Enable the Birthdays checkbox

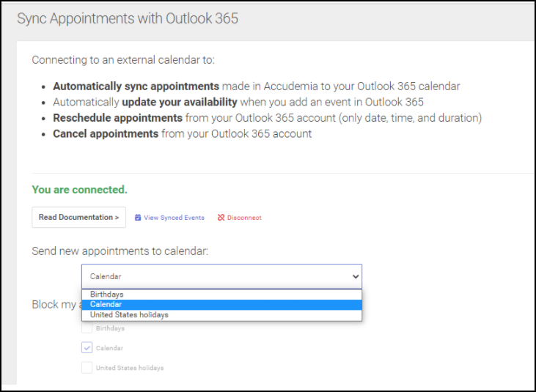[87, 328]
